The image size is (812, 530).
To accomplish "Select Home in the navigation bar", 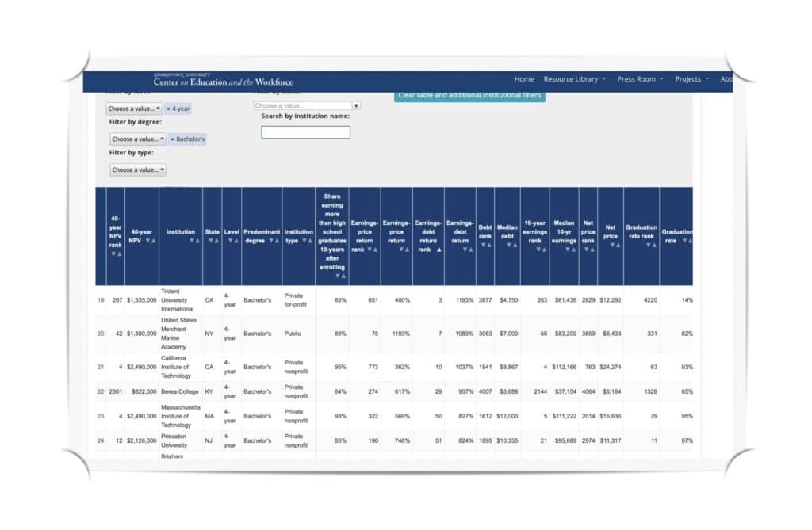I will coord(524,79).
